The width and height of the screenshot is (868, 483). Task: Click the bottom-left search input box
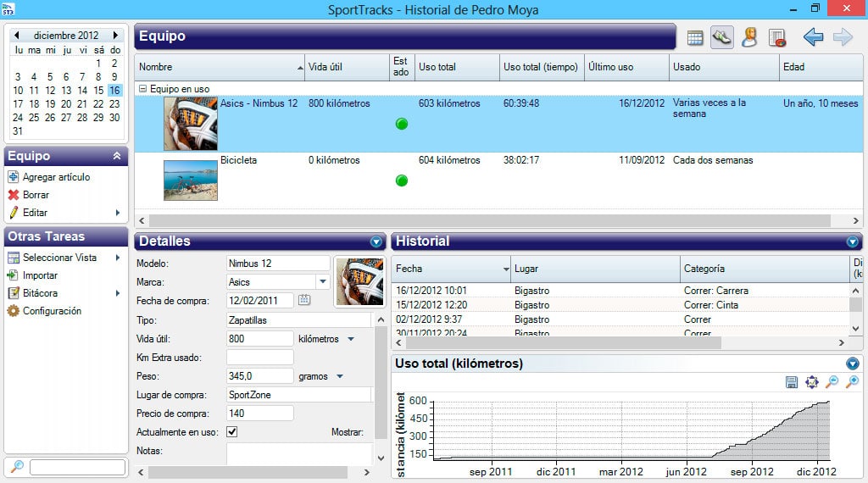click(x=77, y=467)
